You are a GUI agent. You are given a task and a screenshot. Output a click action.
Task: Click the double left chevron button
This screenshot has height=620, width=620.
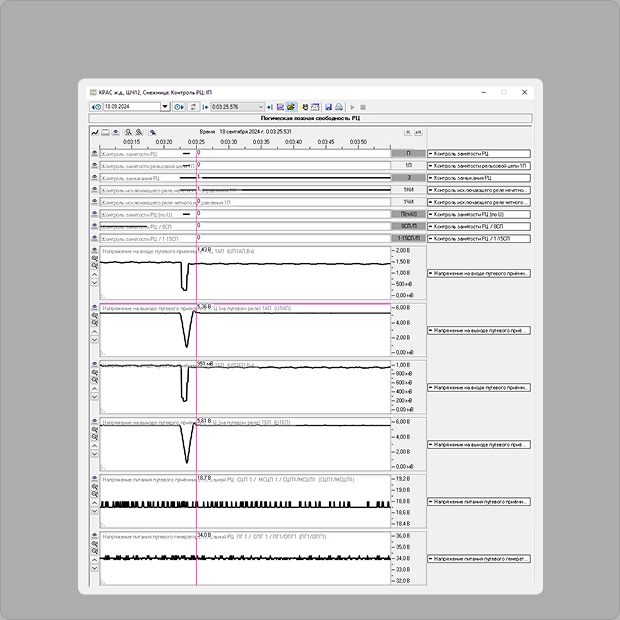[408, 132]
